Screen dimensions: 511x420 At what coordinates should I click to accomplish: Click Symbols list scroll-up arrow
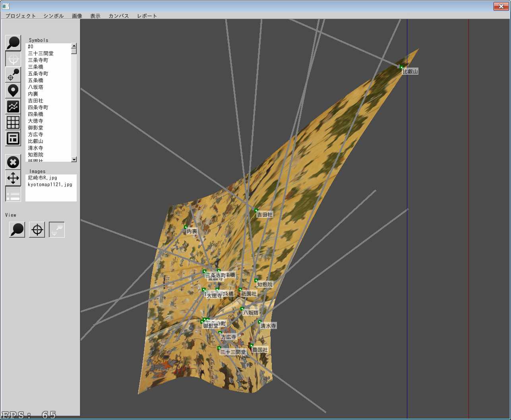[x=74, y=46]
